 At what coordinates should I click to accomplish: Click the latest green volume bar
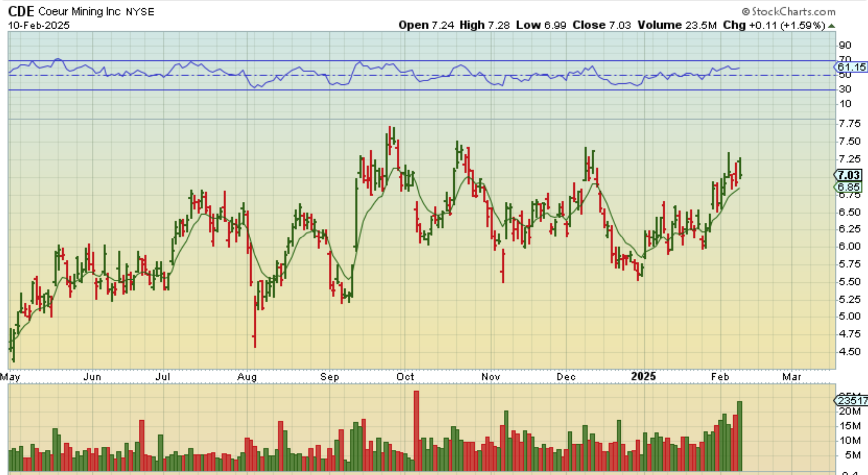click(x=739, y=435)
